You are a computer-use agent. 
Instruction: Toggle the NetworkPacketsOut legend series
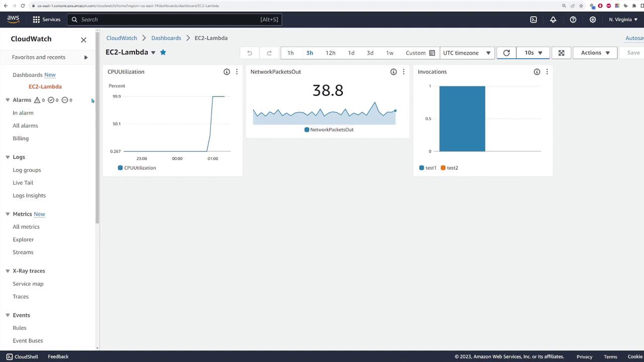[329, 130]
